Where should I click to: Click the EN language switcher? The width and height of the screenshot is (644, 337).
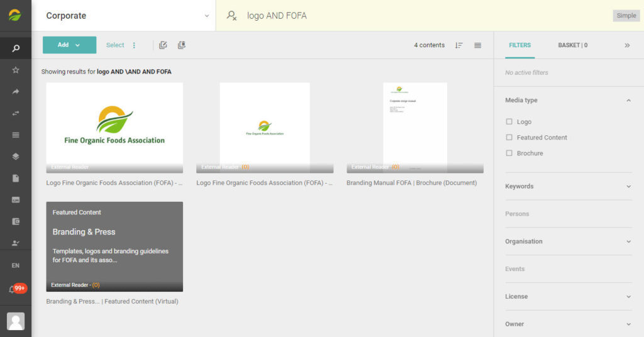16,265
